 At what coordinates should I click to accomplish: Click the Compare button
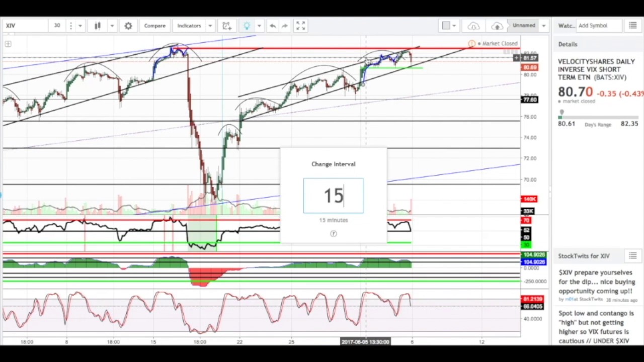154,26
